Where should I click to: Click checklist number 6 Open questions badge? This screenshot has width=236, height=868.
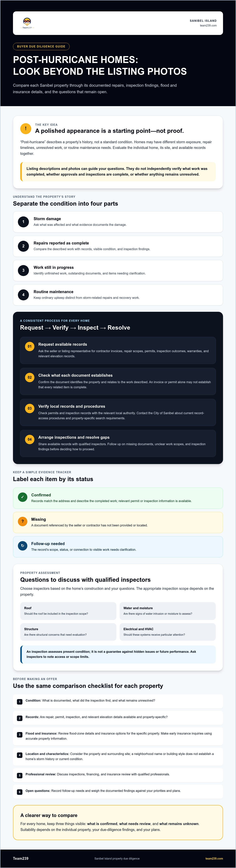click(20, 792)
